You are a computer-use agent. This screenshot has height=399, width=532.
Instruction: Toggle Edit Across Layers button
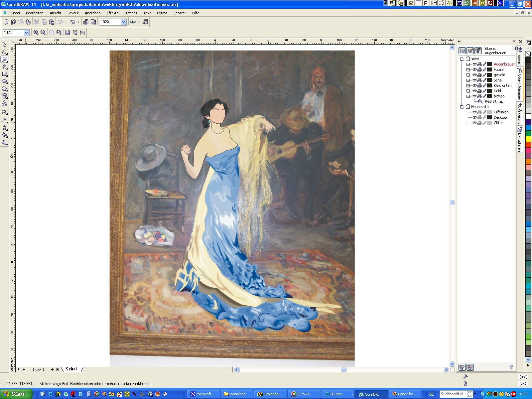tap(470, 51)
